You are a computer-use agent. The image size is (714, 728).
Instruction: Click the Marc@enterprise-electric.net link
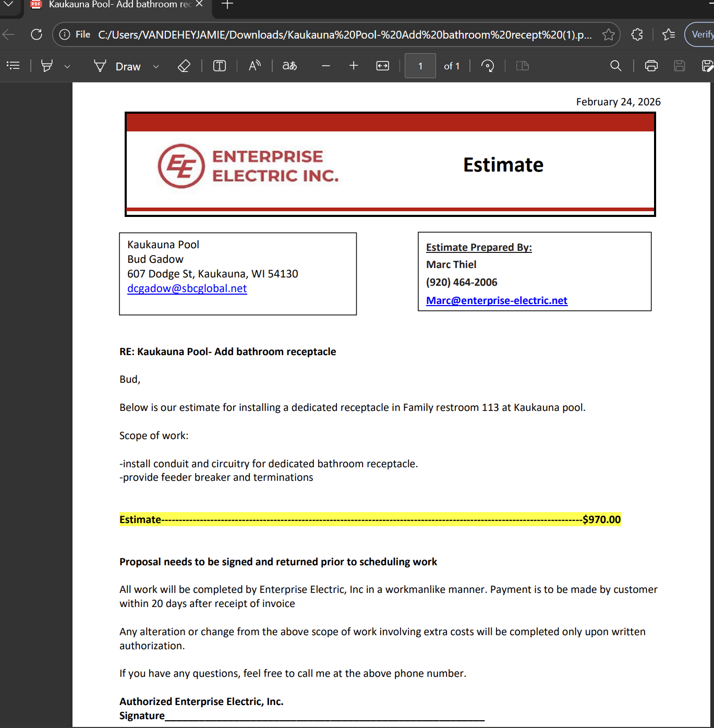(x=497, y=300)
